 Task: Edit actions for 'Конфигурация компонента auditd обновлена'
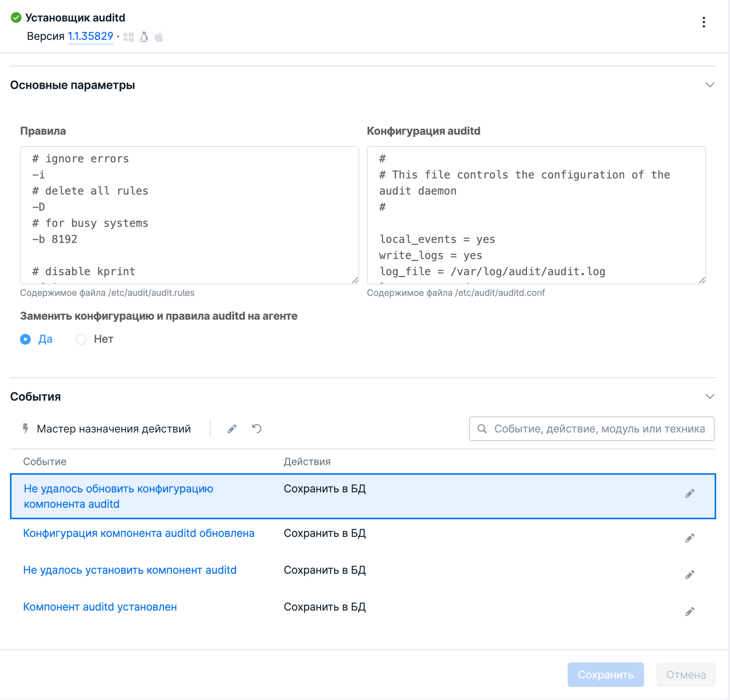tap(690, 538)
